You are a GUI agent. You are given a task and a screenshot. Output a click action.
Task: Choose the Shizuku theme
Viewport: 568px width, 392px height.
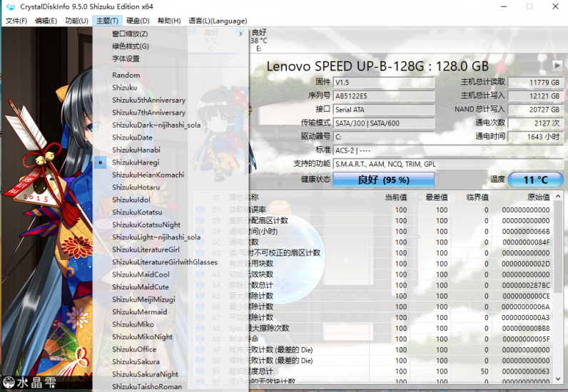pos(171,88)
